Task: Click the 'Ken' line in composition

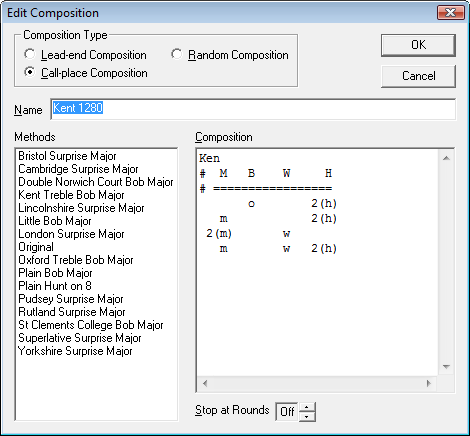Action: (210, 158)
